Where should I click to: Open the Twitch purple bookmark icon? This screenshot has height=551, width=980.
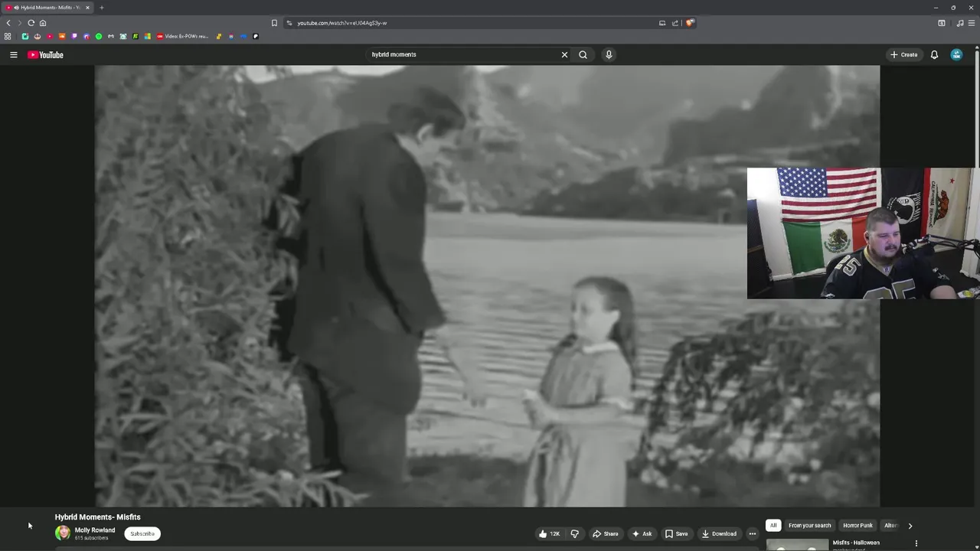coord(74,36)
